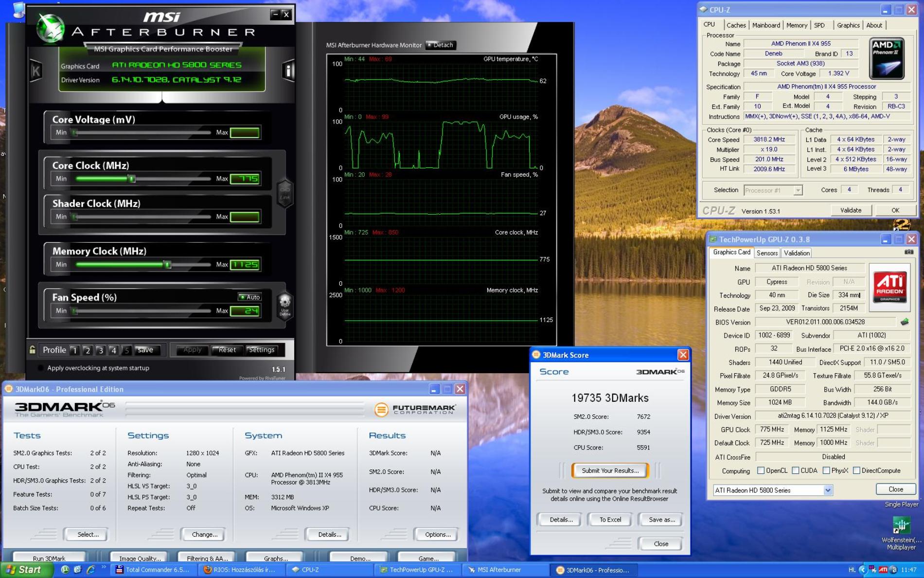Click the AMD Phenom II logo in CPU-Z
Image resolution: width=924 pixels, height=578 pixels.
pos(887,58)
